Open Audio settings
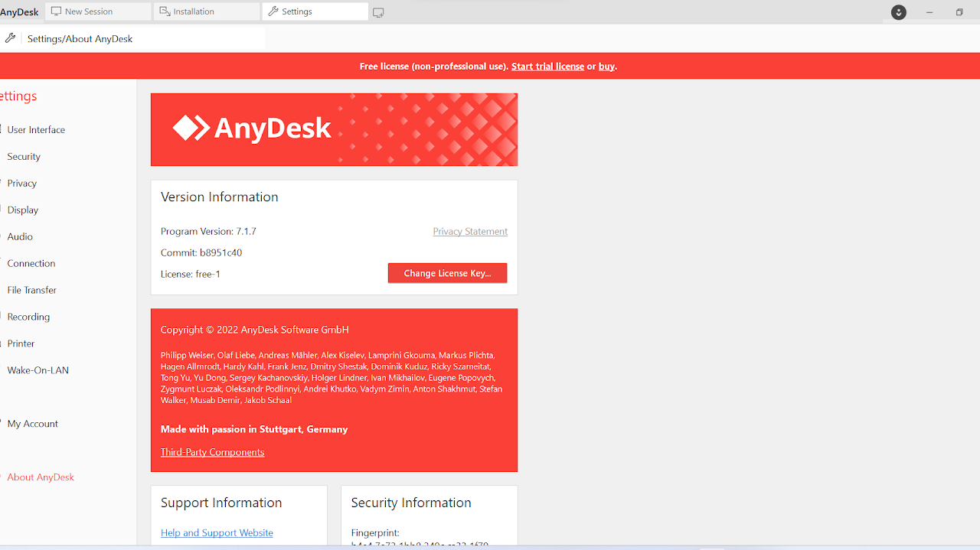 coord(20,237)
